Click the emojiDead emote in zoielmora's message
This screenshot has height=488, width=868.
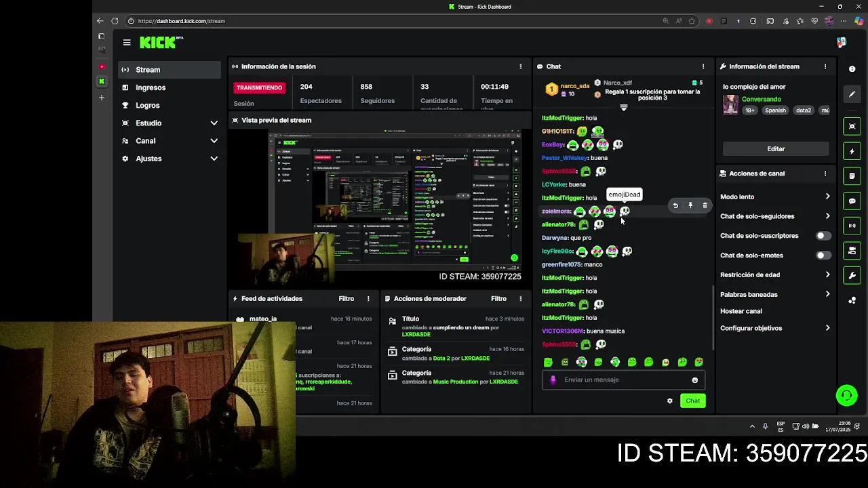click(x=625, y=211)
